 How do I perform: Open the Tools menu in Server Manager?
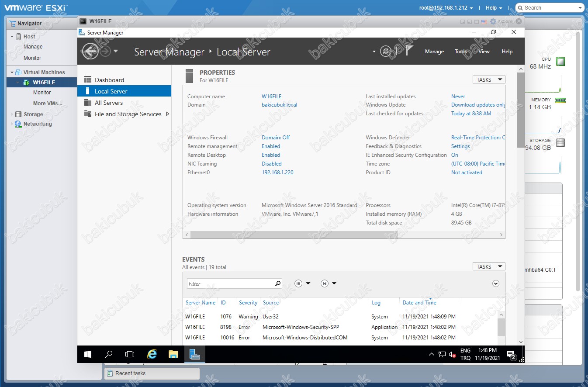[x=461, y=52]
